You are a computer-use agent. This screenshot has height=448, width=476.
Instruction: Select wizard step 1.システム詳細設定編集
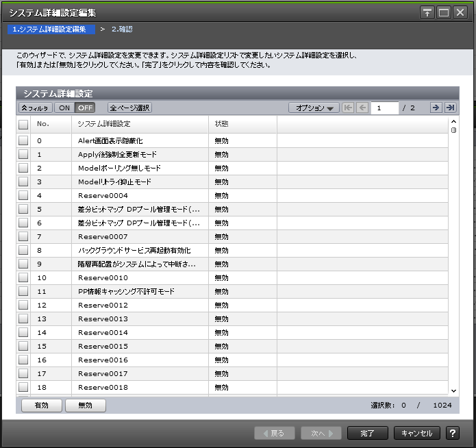(51, 29)
